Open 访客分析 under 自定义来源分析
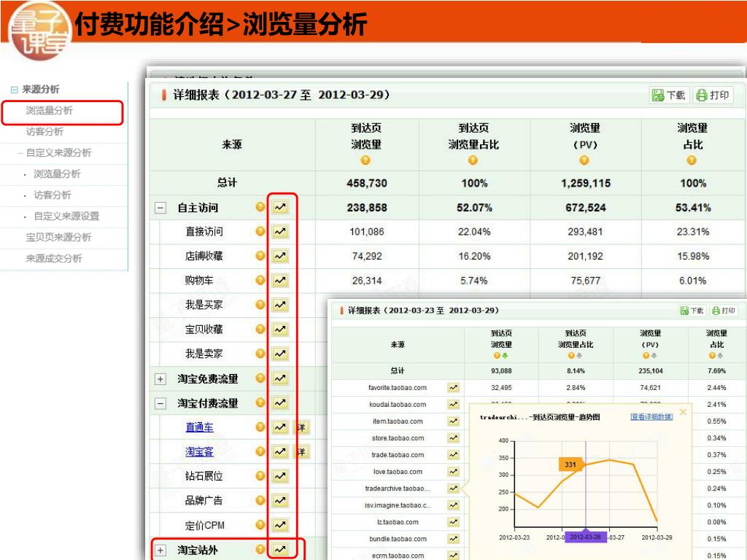Image resolution: width=747 pixels, height=560 pixels. click(52, 195)
